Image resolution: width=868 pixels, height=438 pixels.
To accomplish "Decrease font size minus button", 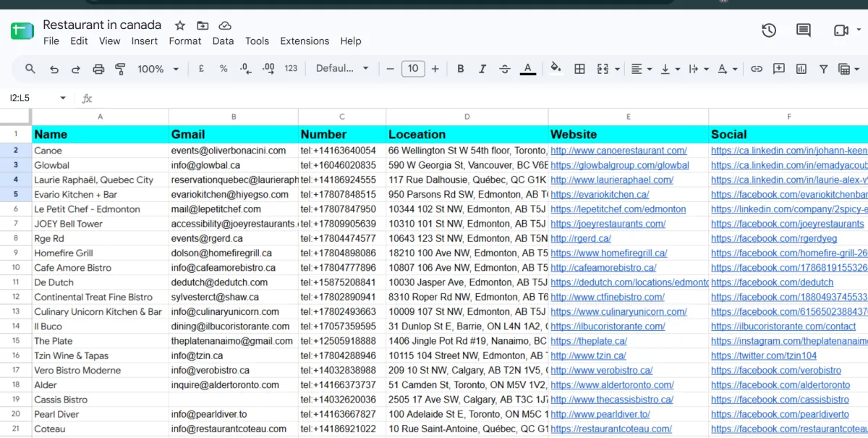I will click(391, 69).
